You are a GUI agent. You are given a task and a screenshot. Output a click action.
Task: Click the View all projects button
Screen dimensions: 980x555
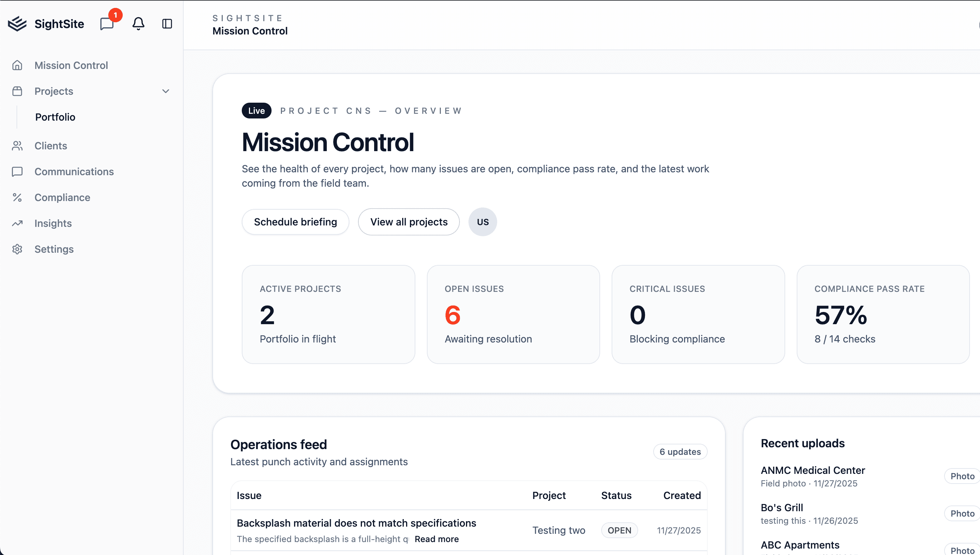click(409, 222)
